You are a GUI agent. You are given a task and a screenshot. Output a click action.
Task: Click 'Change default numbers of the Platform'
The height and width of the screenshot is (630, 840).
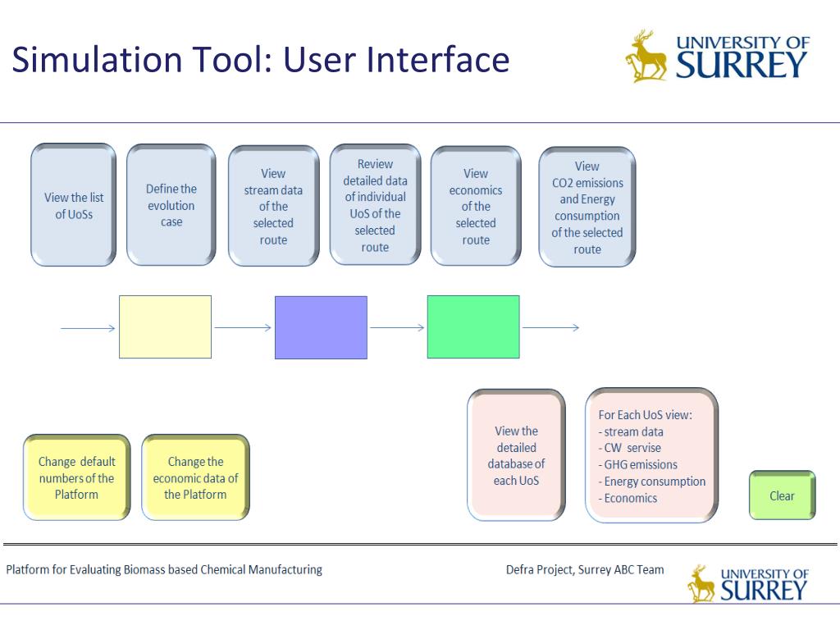tap(76, 477)
